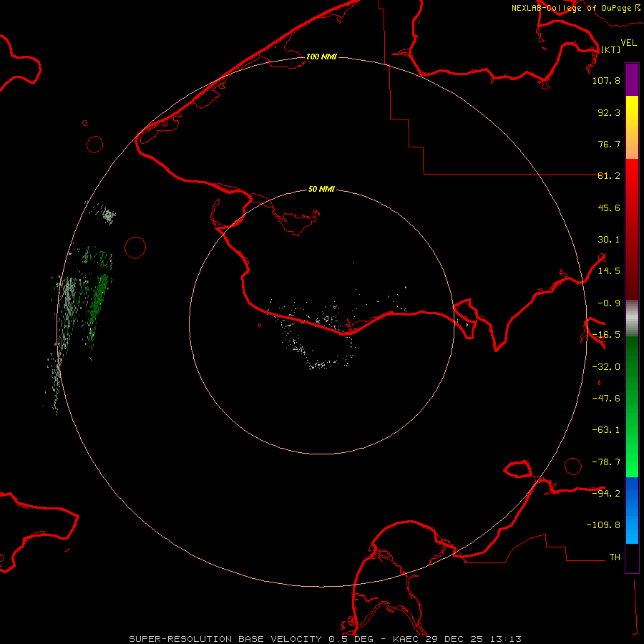Click the 107.8 velocity scale value

606,80
